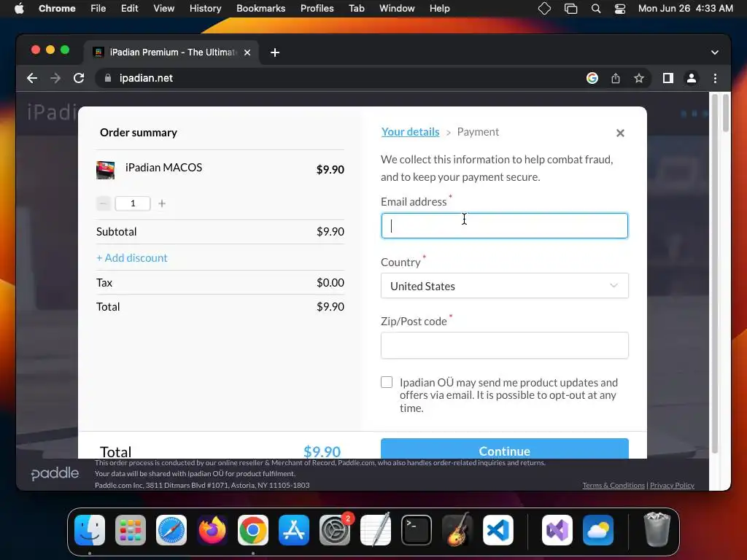Open the File menu
The width and height of the screenshot is (747, 560).
(x=98, y=9)
